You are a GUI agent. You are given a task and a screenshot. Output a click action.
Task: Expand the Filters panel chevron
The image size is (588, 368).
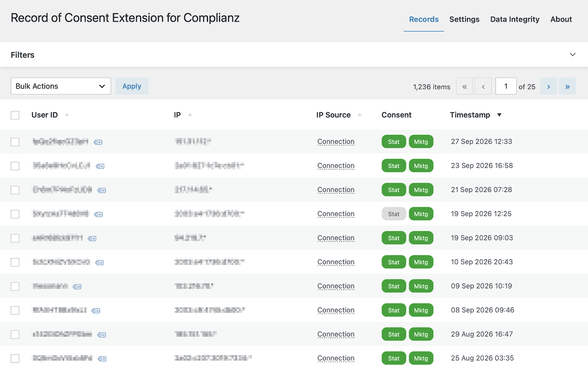(x=572, y=55)
